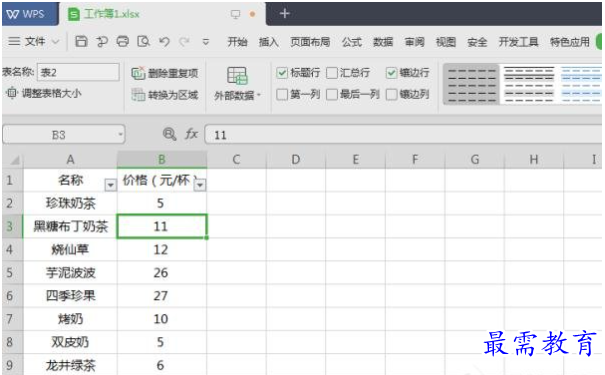Click the fx insert function icon
This screenshot has width=605, height=375.
(191, 134)
